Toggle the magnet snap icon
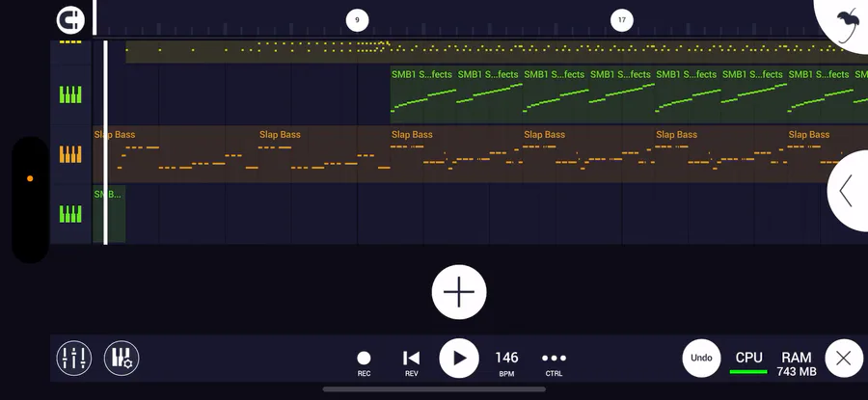This screenshot has width=868, height=400. [70, 20]
